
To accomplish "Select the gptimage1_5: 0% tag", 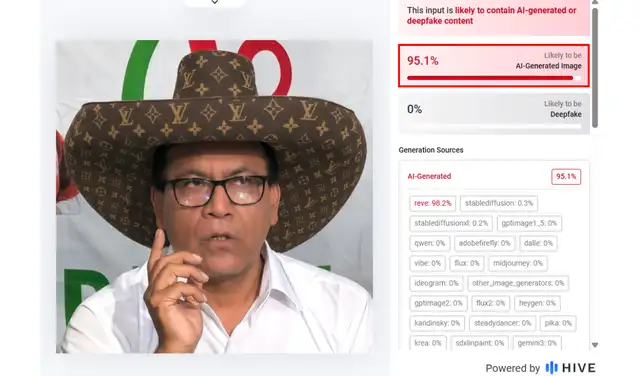I will 529,223.
